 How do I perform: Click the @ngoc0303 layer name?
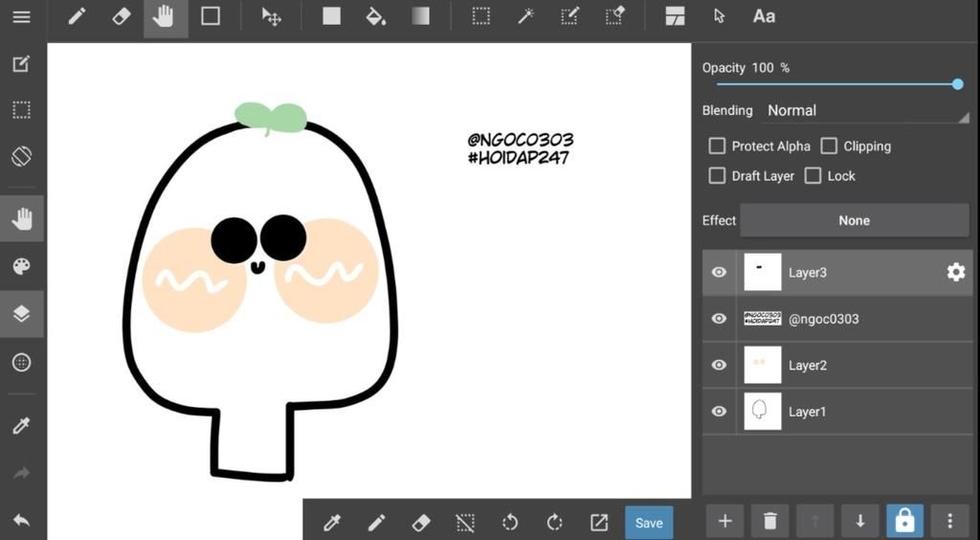click(823, 319)
